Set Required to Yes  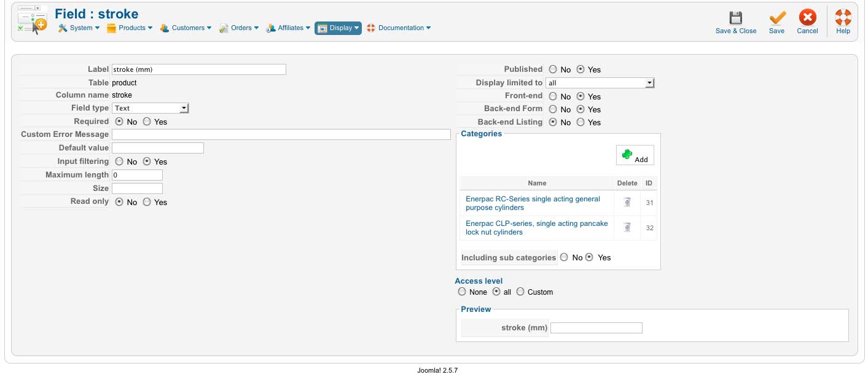(x=147, y=122)
